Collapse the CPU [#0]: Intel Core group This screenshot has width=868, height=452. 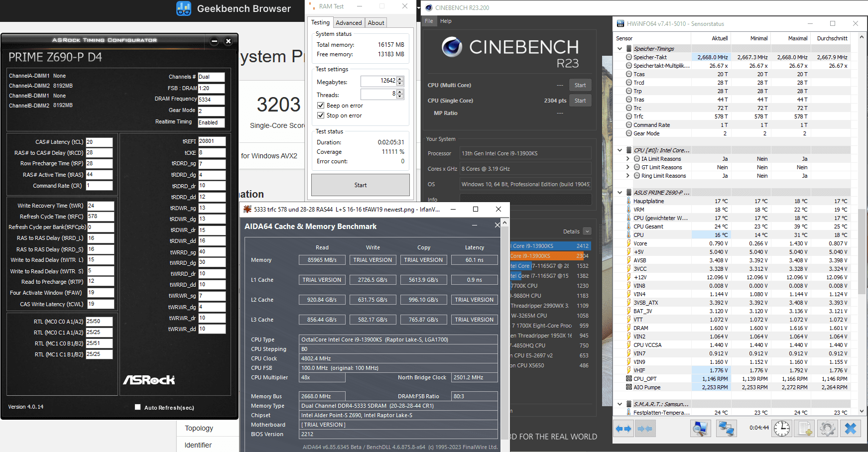point(620,150)
